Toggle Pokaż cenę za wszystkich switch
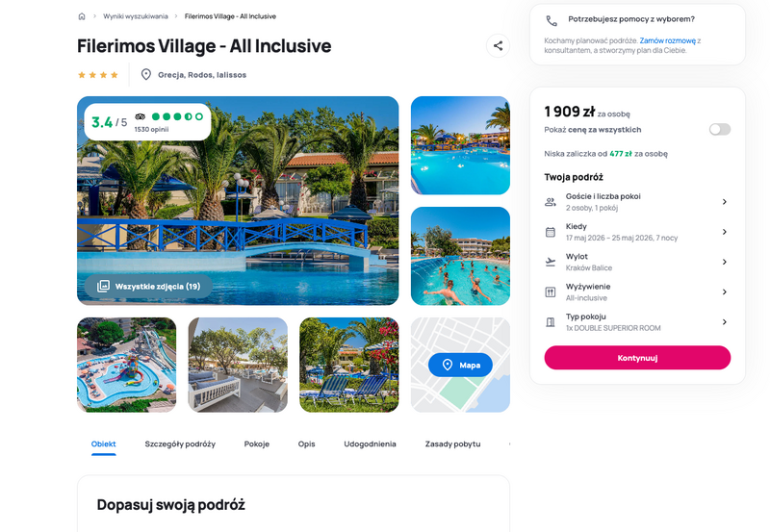770x532 pixels. coord(720,129)
